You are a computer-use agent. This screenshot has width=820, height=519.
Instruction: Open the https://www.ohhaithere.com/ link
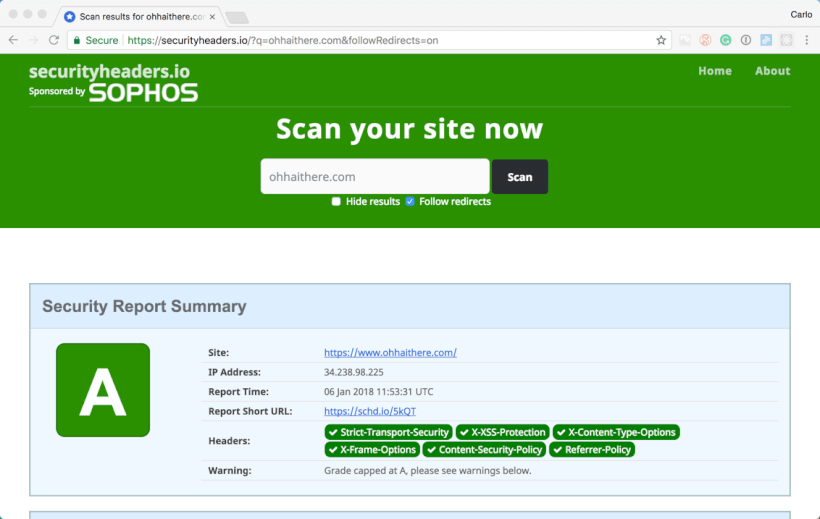[390, 353]
